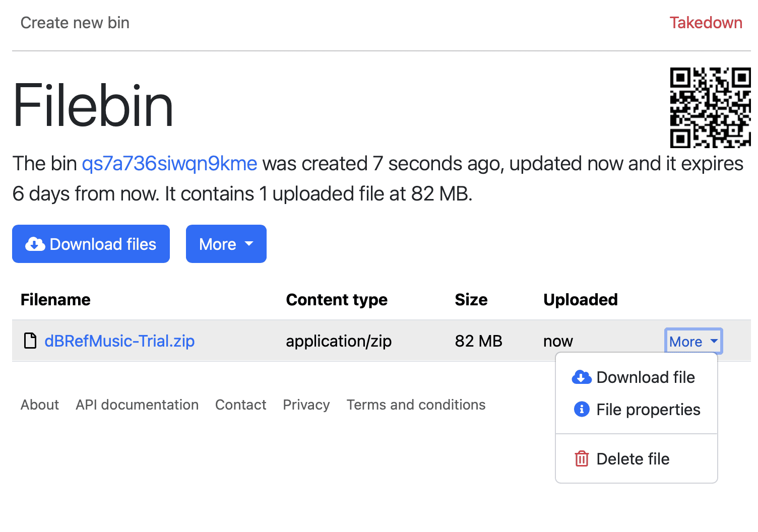Open the Create new bin link
The width and height of the screenshot is (758, 532).
click(75, 23)
